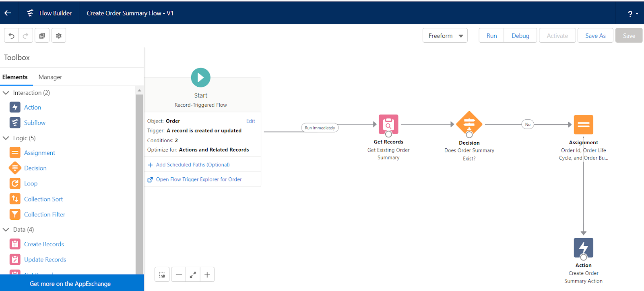Collapse the Interaction section

click(6, 93)
